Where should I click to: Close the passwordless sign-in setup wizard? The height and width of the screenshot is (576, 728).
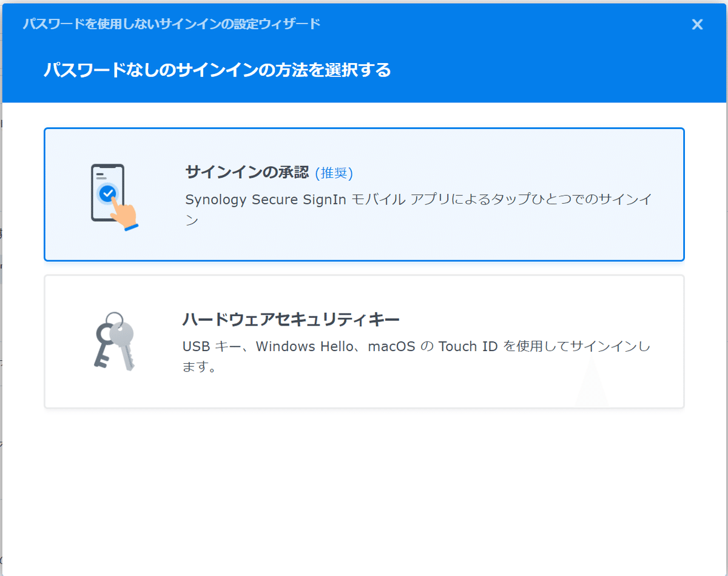click(x=697, y=24)
